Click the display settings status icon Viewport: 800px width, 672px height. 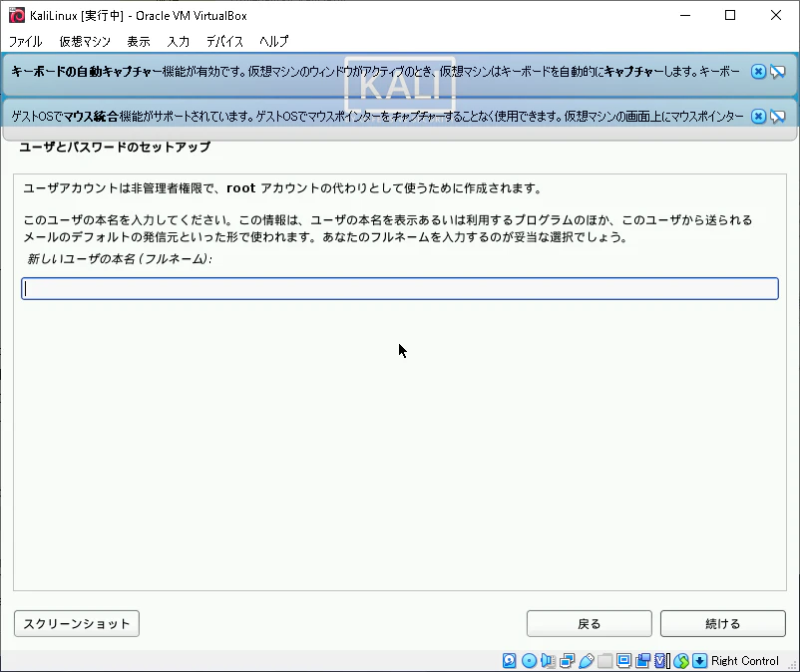[624, 661]
